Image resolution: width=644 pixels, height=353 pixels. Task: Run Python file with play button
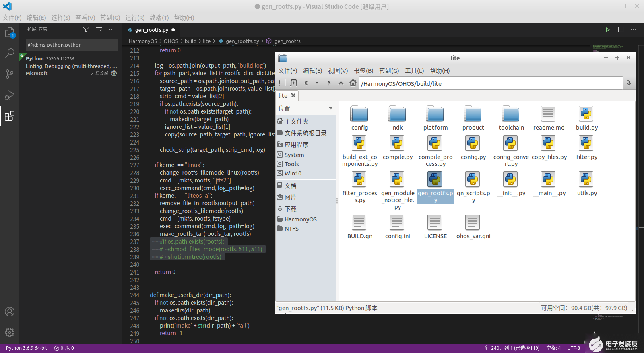(x=608, y=30)
